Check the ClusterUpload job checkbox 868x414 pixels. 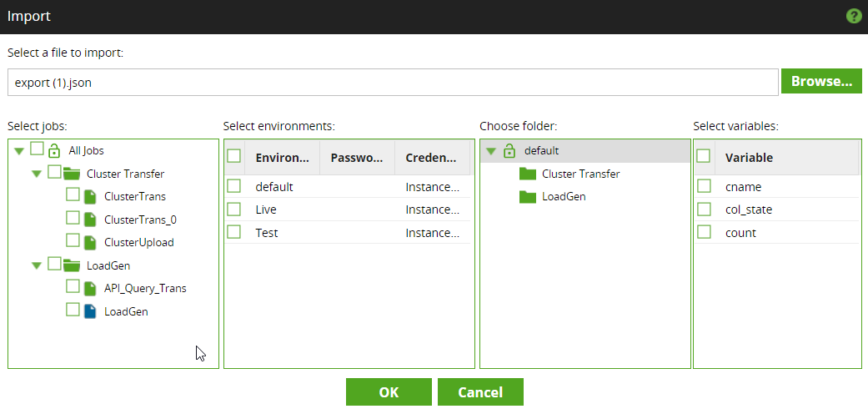coord(73,240)
